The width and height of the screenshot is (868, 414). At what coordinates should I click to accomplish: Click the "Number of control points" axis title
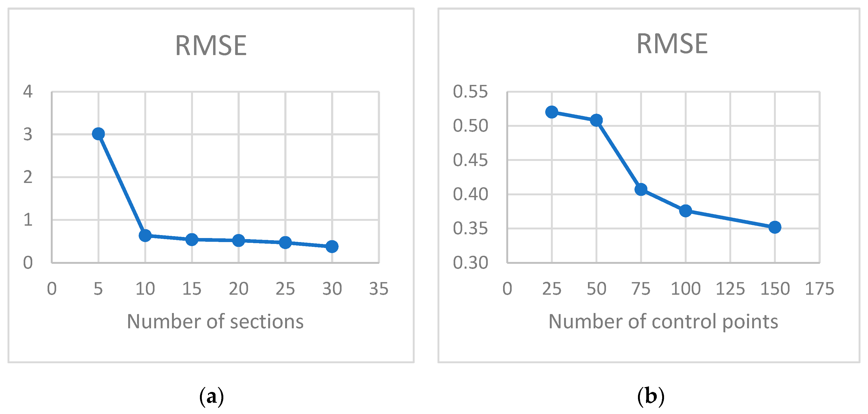click(x=663, y=321)
